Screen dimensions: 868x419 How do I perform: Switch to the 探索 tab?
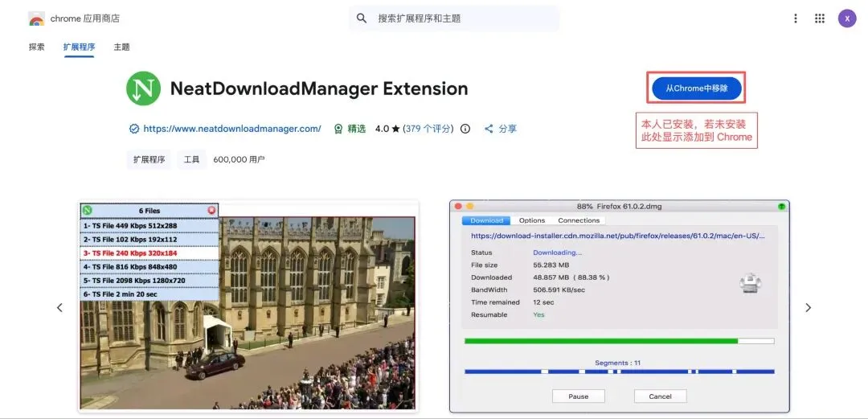[36, 47]
